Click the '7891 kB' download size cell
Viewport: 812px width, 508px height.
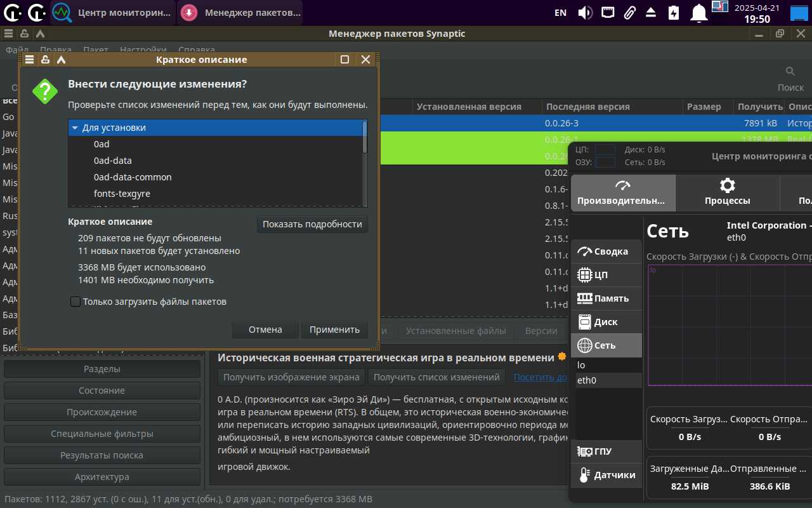(x=761, y=123)
